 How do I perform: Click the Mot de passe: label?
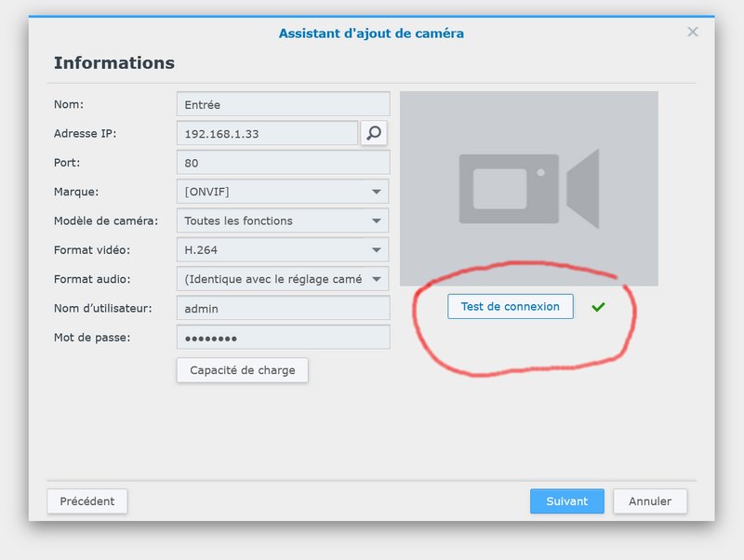click(92, 338)
